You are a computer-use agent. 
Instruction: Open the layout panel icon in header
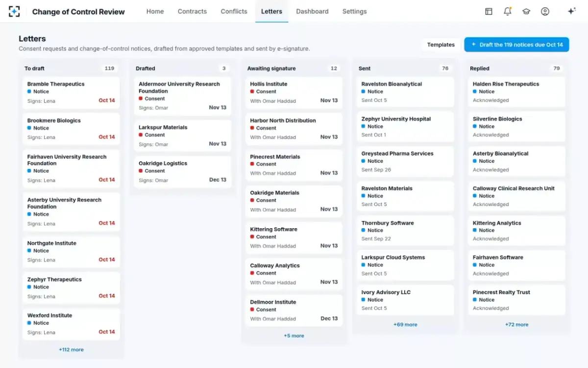coord(489,11)
